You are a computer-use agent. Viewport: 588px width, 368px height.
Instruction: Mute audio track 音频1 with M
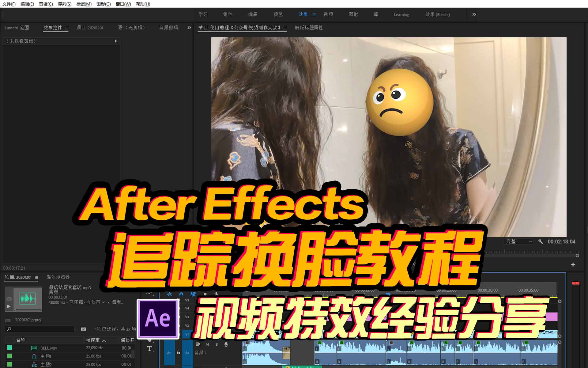(x=207, y=344)
